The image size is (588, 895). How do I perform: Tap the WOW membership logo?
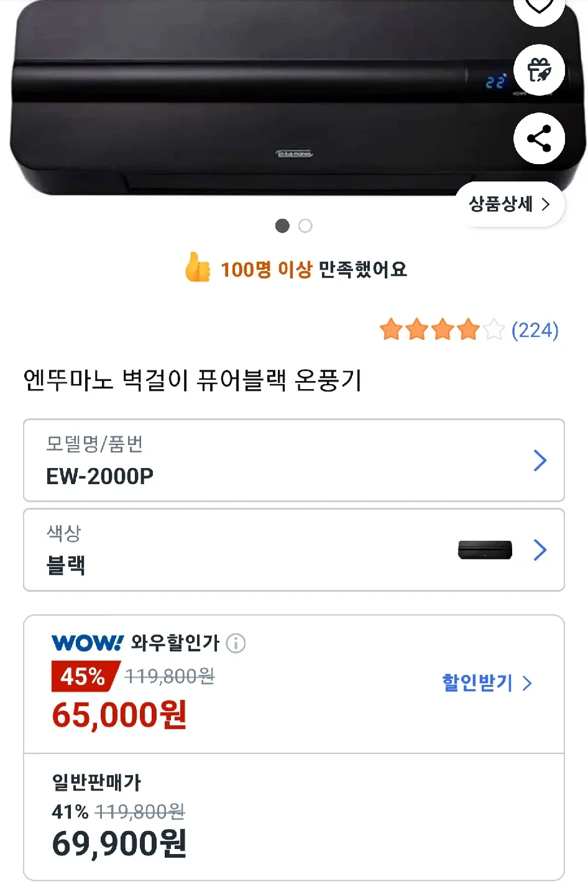(88, 643)
